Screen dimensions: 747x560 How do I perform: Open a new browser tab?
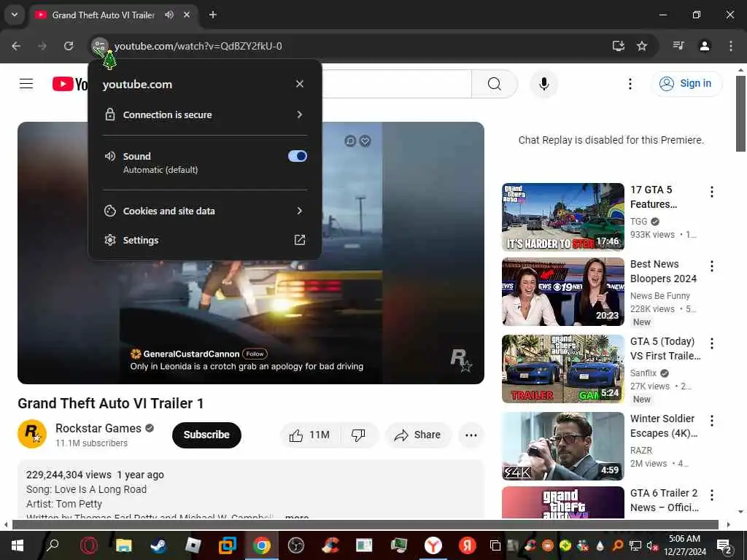[213, 15]
